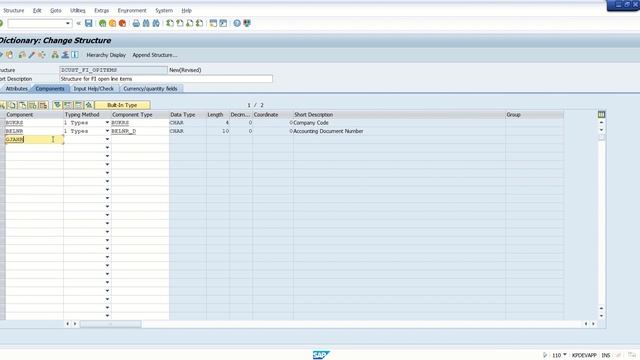The image size is (640, 360).
Task: Open the Structure menu
Action: (x=13, y=10)
